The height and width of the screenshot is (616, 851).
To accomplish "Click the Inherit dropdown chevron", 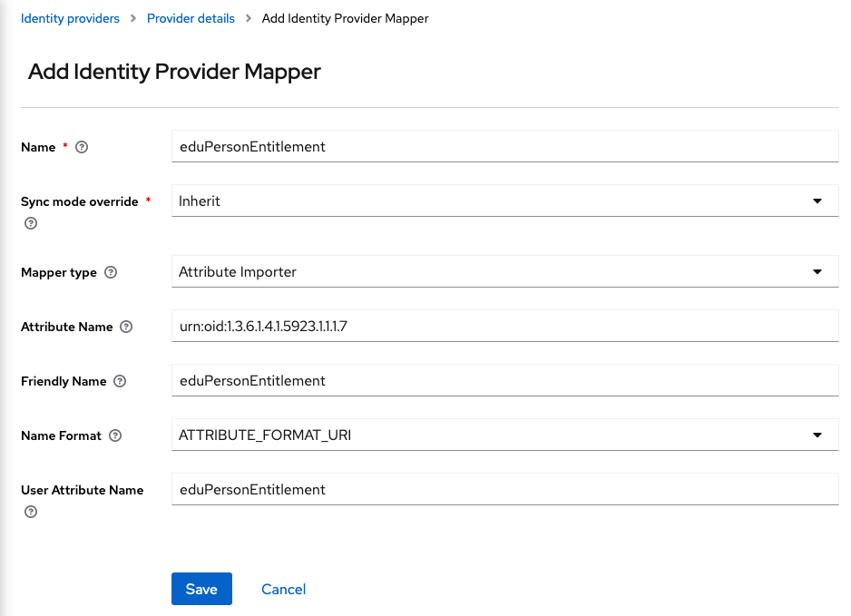I will tap(817, 200).
